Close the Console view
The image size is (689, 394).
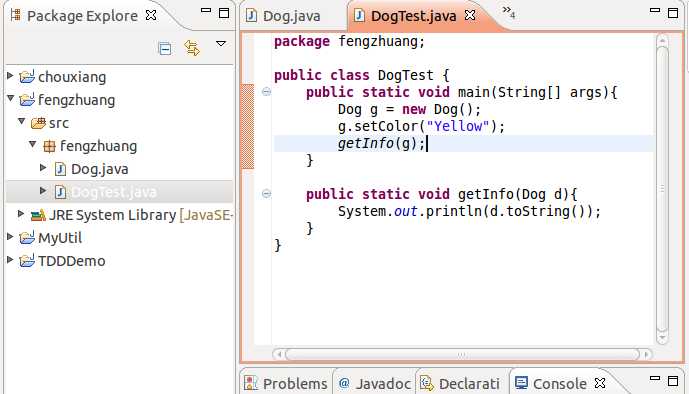(x=600, y=383)
